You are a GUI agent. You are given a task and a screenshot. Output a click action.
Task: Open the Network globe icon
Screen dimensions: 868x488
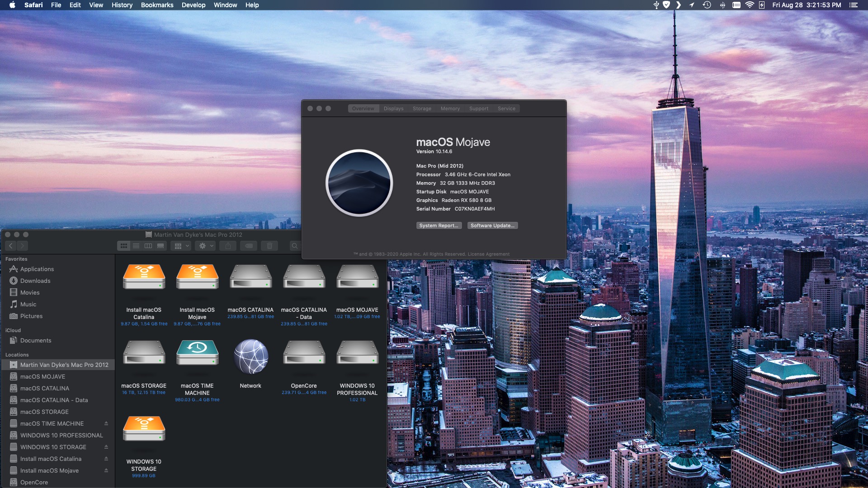pos(251,357)
